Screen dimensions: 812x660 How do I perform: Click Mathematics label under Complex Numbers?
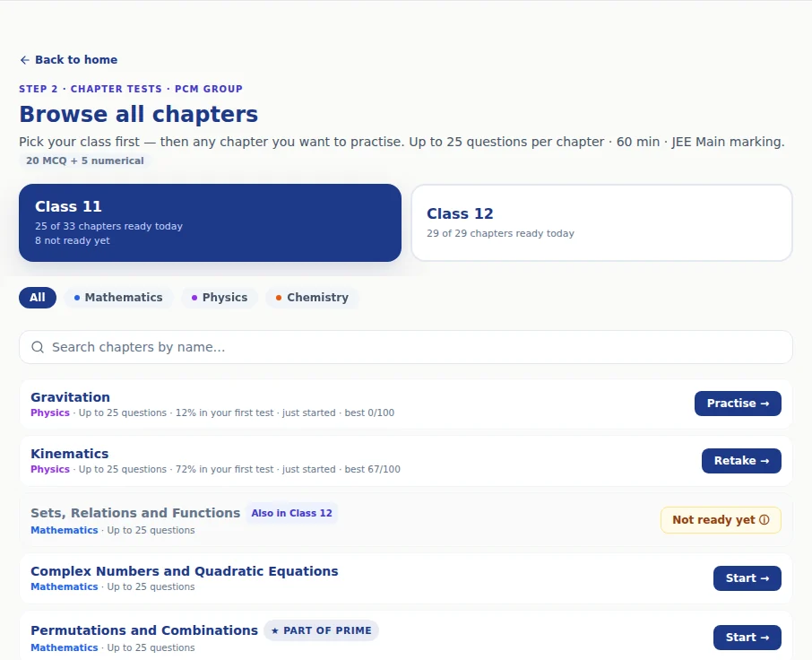click(65, 587)
